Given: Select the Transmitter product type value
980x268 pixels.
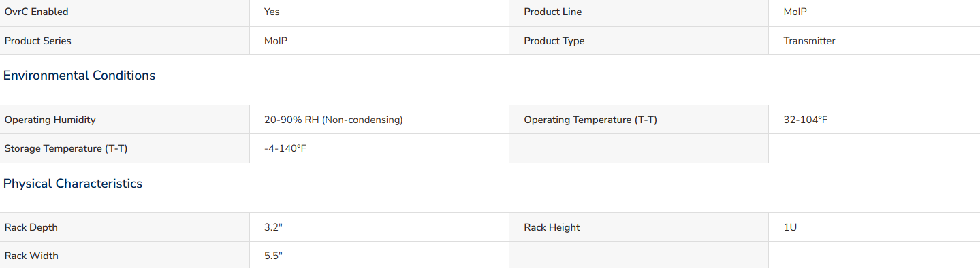Looking at the screenshot, I should point(810,41).
